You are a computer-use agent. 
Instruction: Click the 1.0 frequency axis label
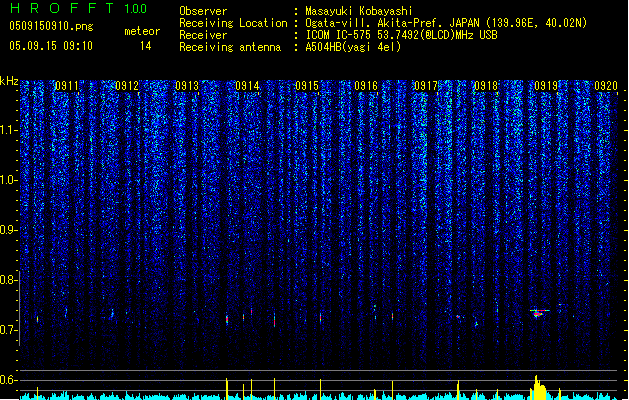coord(8,180)
